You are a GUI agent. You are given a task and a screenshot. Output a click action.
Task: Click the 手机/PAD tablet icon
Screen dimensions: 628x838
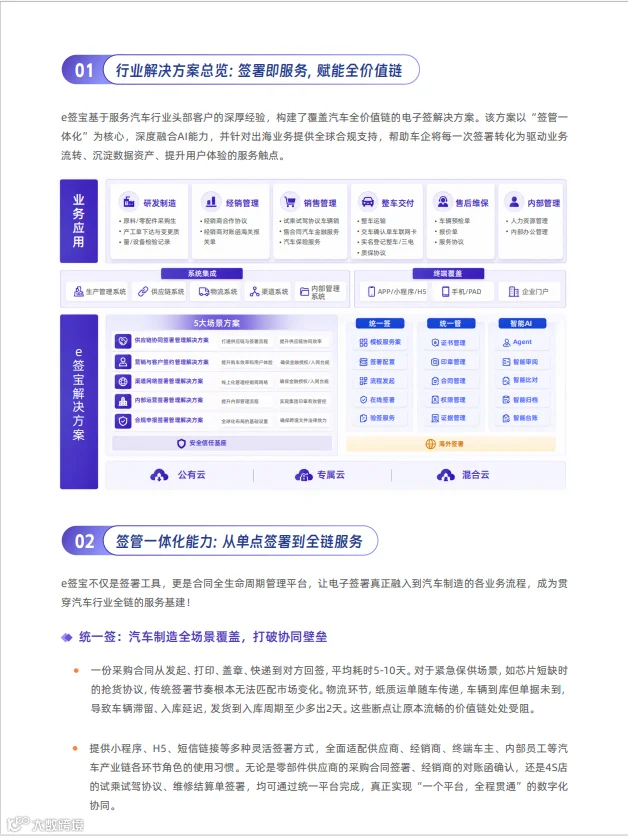(x=445, y=291)
